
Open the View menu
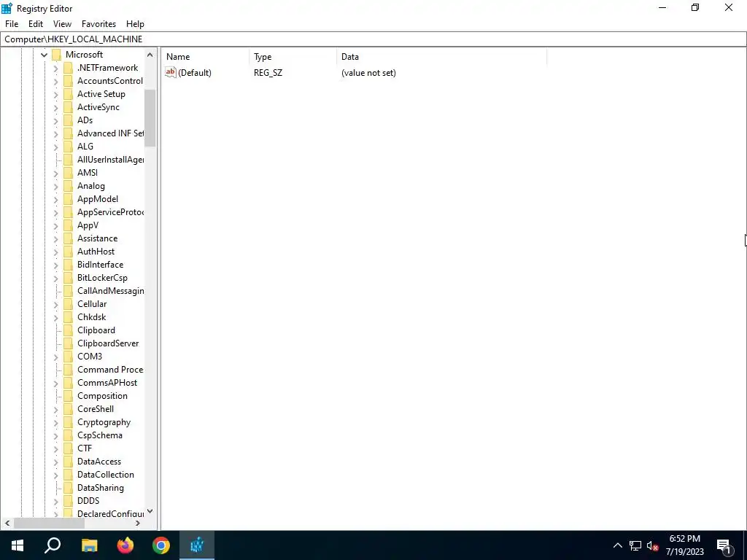tap(62, 24)
